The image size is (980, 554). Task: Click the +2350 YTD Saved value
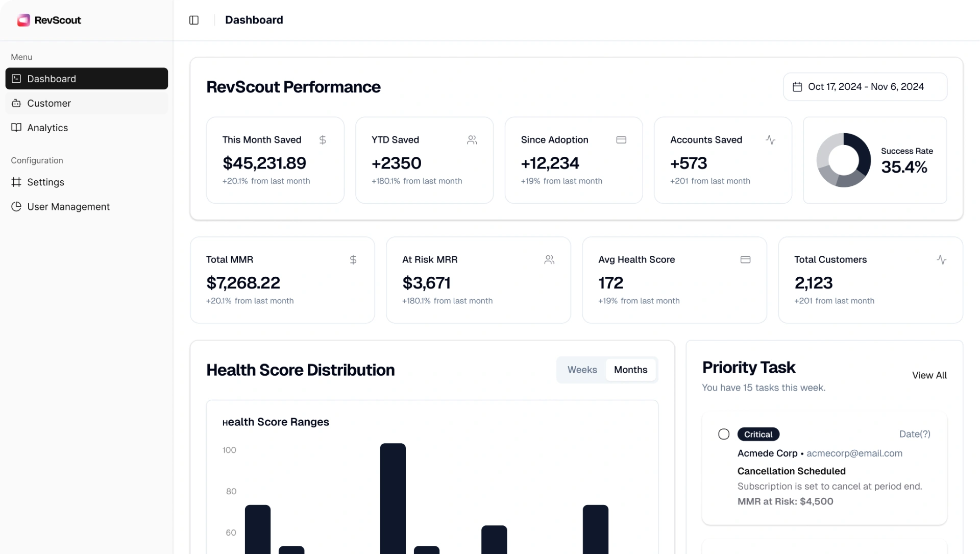pos(397,163)
